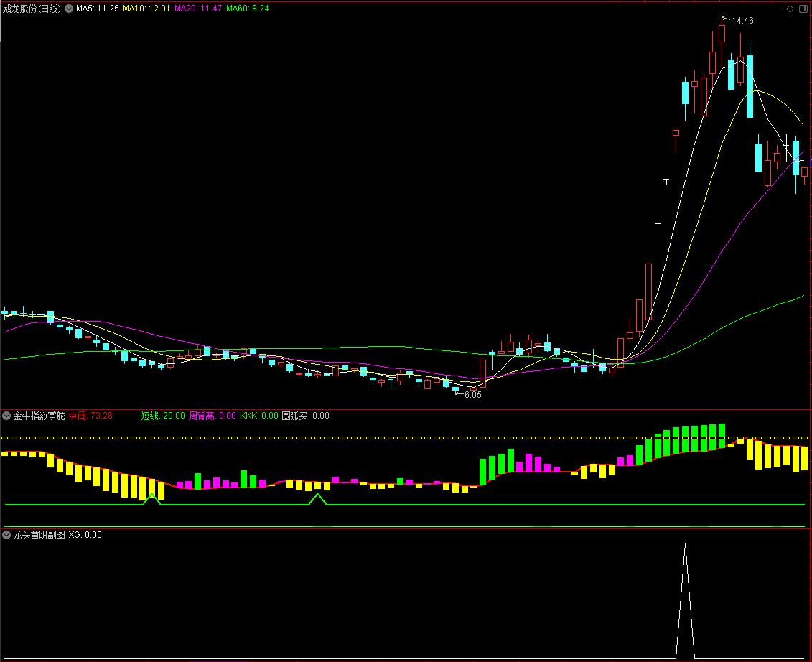Select the 威龙股份(日线) chart title

coord(32,9)
